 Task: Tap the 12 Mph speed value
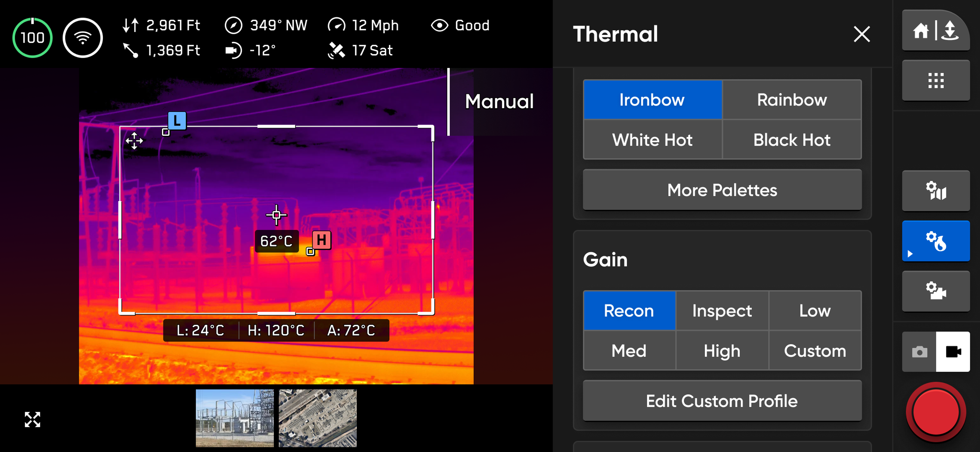pos(375,25)
